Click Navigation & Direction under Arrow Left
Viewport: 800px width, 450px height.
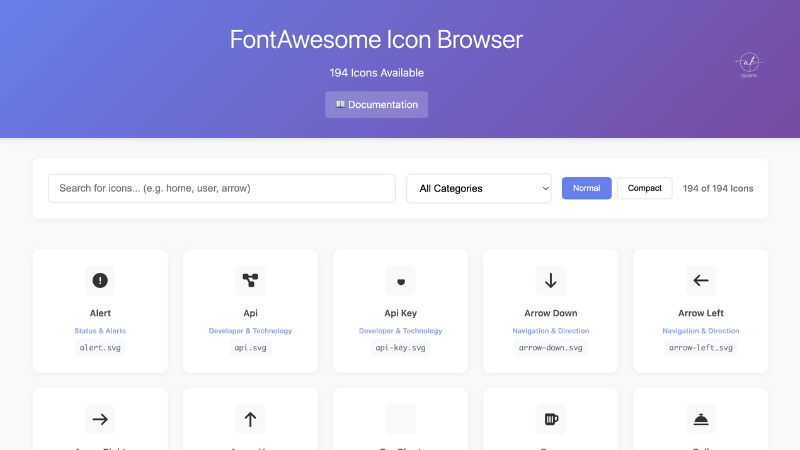point(701,331)
